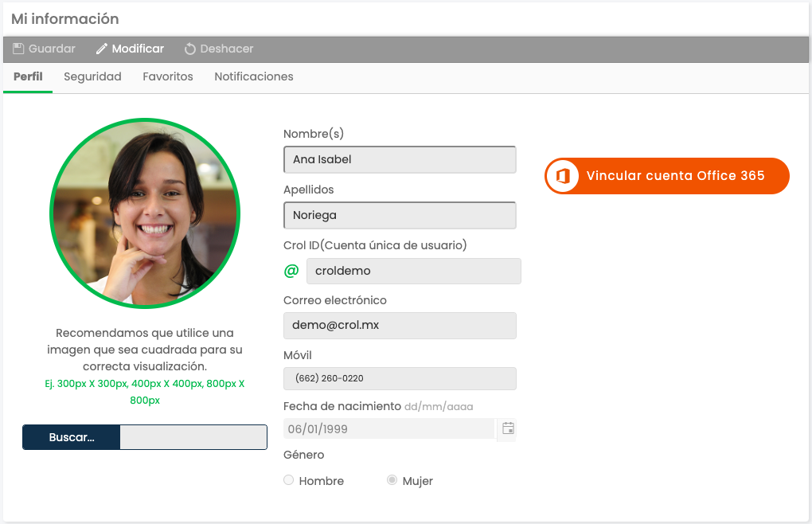Select the Hombre gender option
This screenshot has width=812, height=524.
tap(288, 480)
